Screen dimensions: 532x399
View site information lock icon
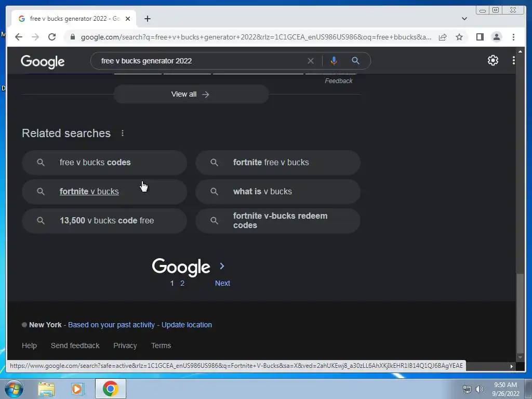pos(72,37)
